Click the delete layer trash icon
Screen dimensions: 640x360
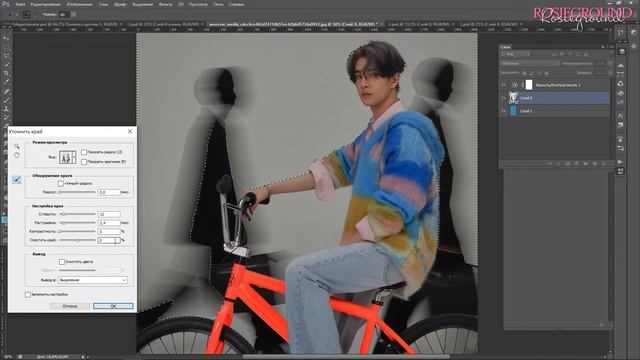[x=603, y=164]
